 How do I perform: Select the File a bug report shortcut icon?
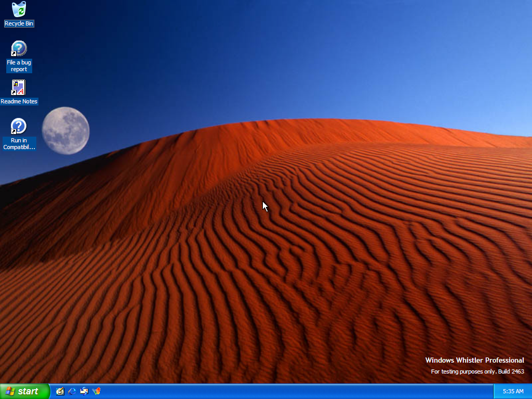click(x=19, y=49)
